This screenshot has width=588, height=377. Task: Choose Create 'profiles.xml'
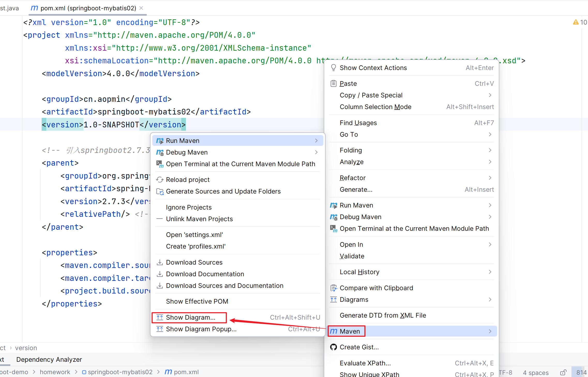click(x=238, y=247)
